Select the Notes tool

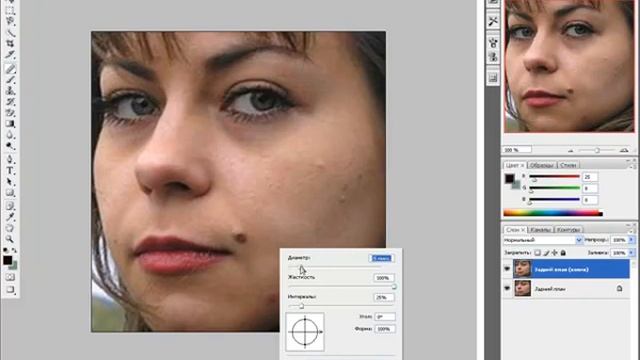(10, 206)
